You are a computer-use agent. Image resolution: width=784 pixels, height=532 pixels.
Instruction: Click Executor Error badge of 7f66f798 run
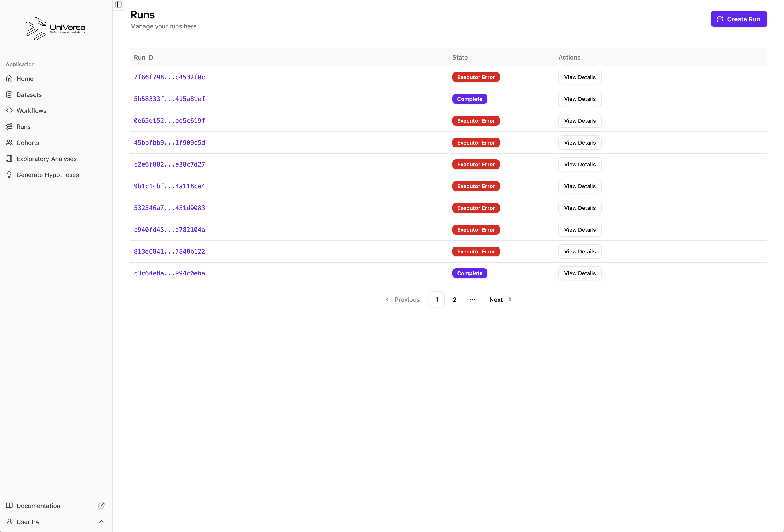coord(476,77)
